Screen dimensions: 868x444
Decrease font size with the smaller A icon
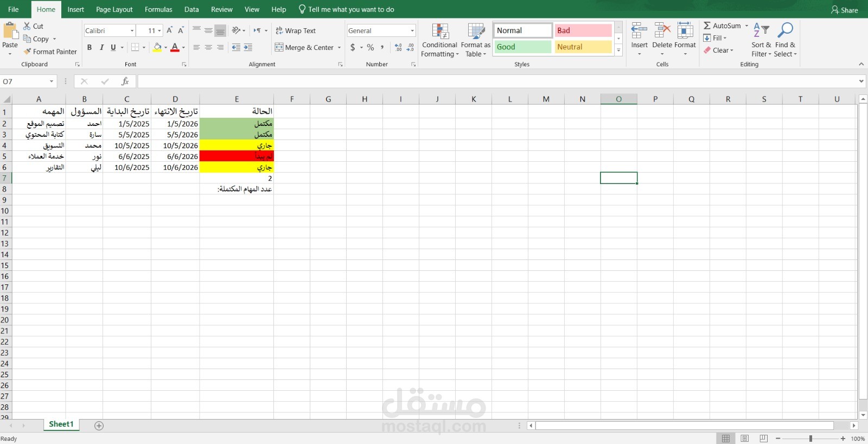coord(181,30)
